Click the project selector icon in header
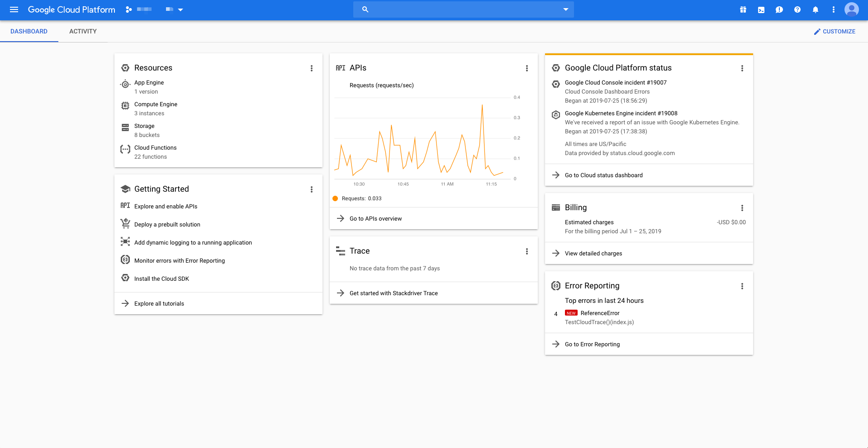Screen dimensions: 868x448 pyautogui.click(x=129, y=9)
